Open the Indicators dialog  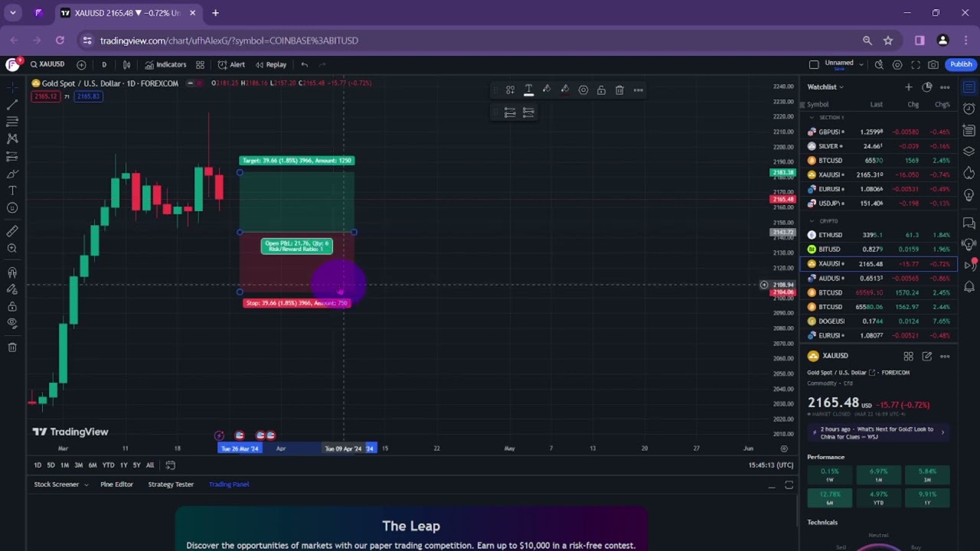(165, 65)
